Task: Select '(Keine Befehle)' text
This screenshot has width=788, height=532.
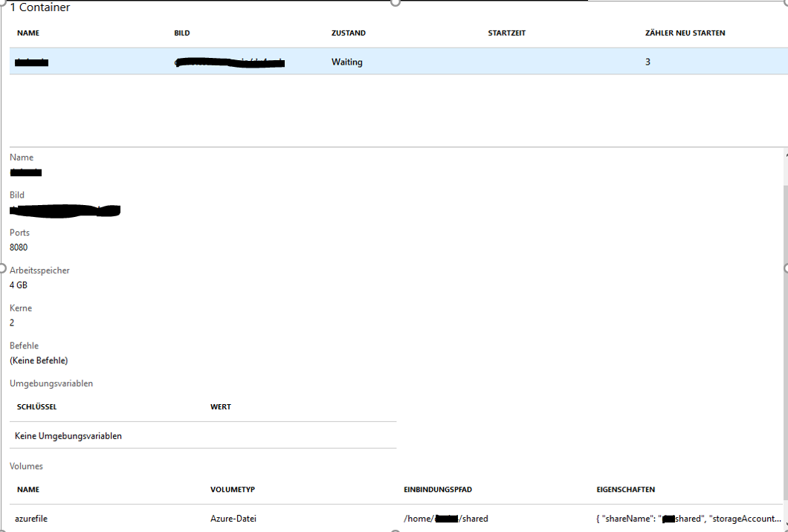Action: pyautogui.click(x=39, y=360)
